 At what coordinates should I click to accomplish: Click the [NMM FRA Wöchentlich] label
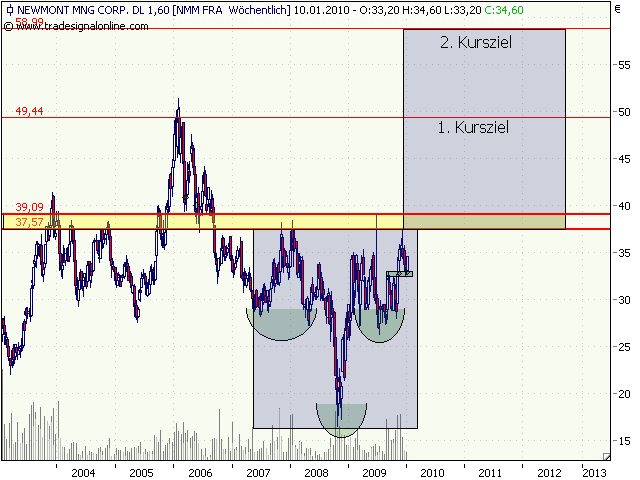[x=231, y=10]
